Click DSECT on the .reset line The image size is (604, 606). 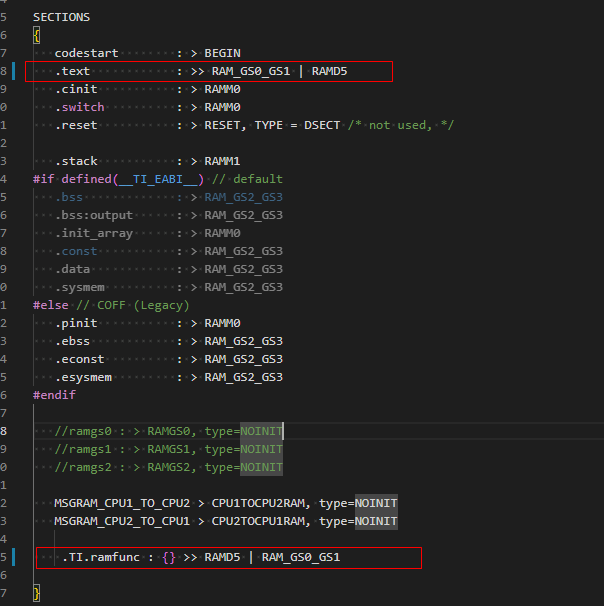tap(322, 125)
